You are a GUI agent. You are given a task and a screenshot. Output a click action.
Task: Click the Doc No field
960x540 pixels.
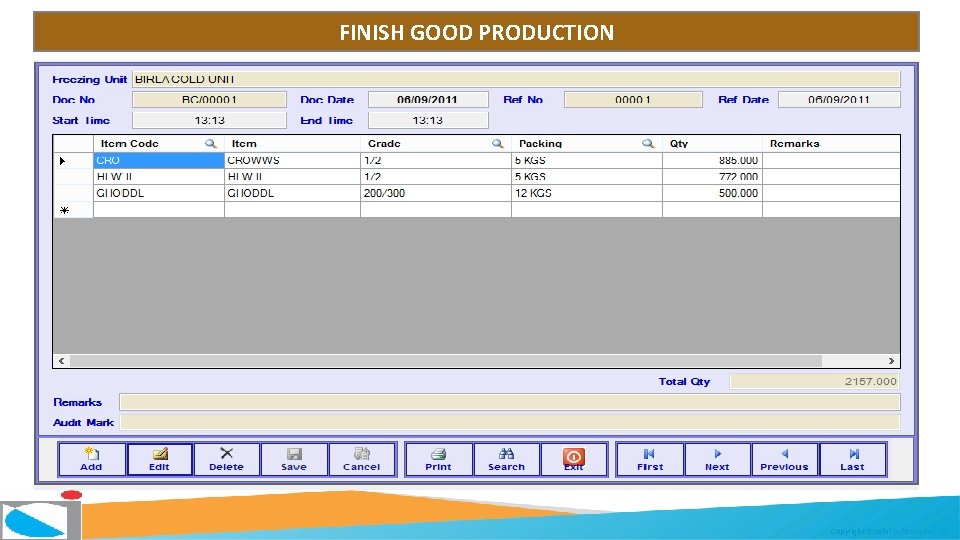209,100
